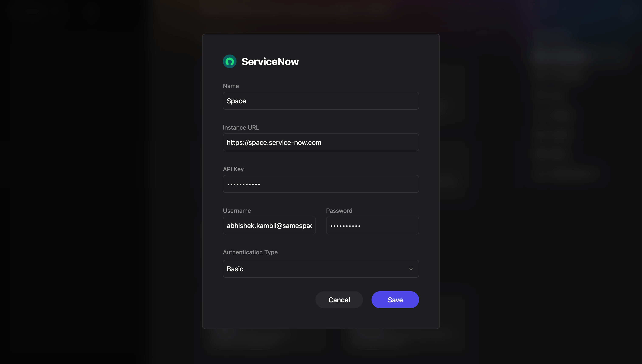The height and width of the screenshot is (364, 642).
Task: Click the Name label above the Space field
Action: [x=231, y=86]
